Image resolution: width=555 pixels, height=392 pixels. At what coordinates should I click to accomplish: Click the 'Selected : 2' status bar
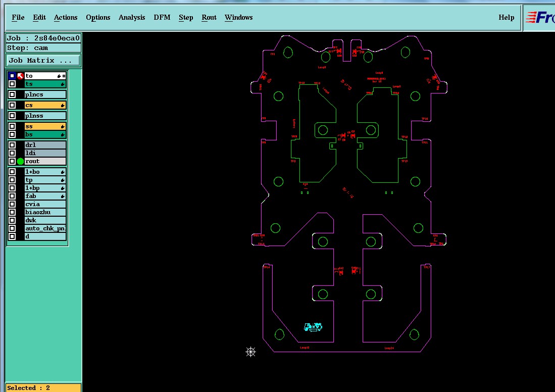[43, 388]
